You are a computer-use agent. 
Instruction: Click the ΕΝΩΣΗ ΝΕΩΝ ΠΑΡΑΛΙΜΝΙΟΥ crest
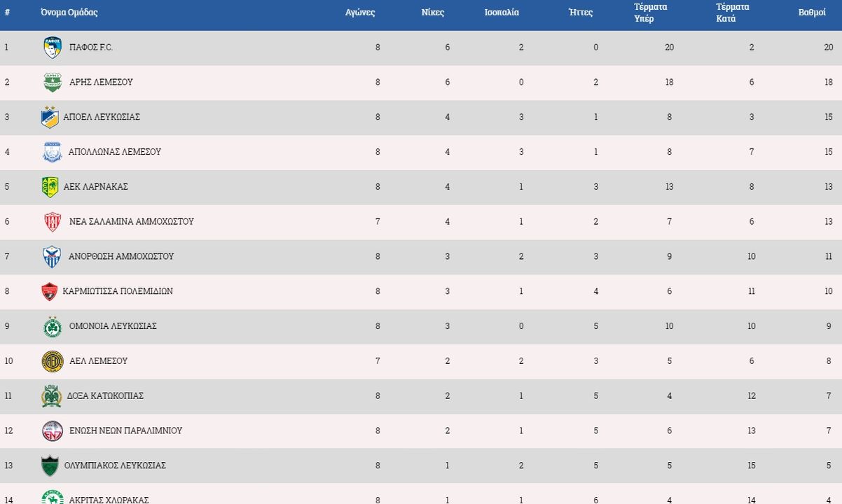(53, 430)
